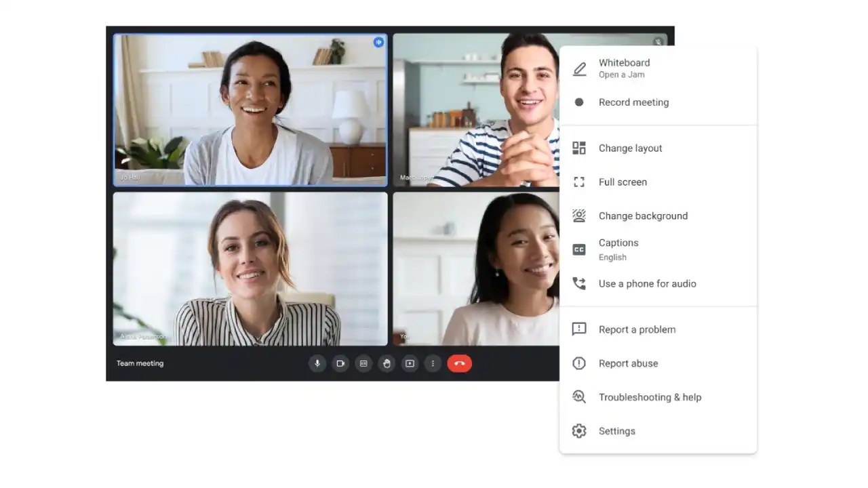Viewport: 868px width, 488px height.
Task: Toggle the closed captions icon
Action: [x=363, y=363]
